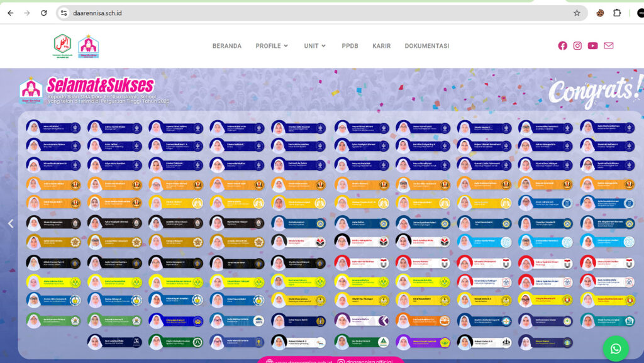Go to the DOKUMENTASI page

[426, 46]
